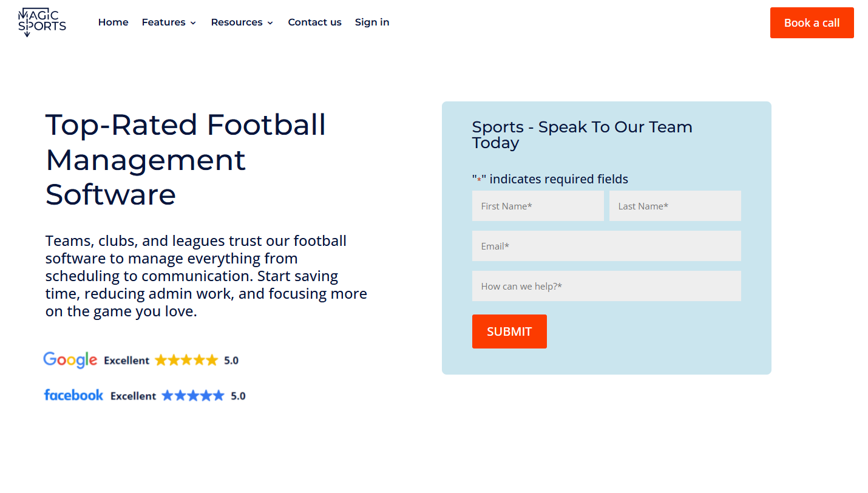Click the Email field on the contact form

pyautogui.click(x=606, y=246)
